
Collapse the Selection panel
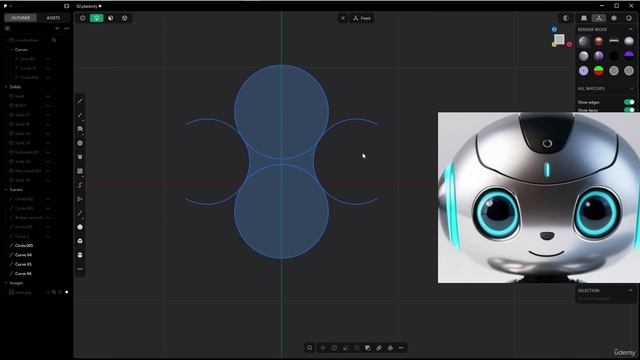click(631, 290)
